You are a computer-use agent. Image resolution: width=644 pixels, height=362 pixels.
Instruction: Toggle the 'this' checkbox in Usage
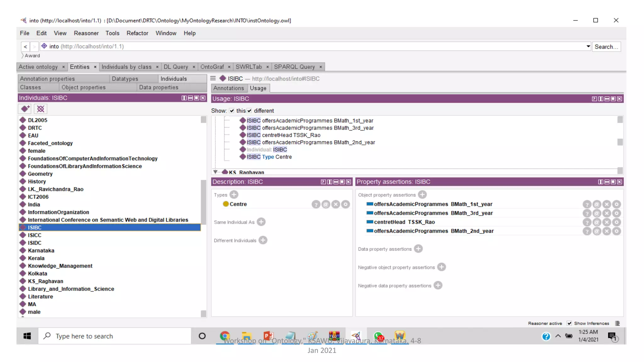click(x=232, y=111)
